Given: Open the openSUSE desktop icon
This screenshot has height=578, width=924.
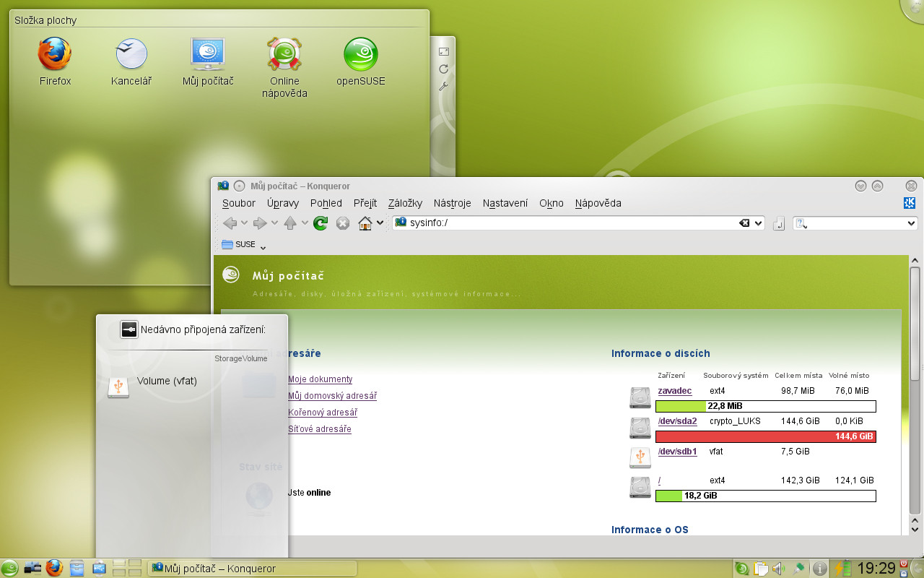Looking at the screenshot, I should [361, 54].
